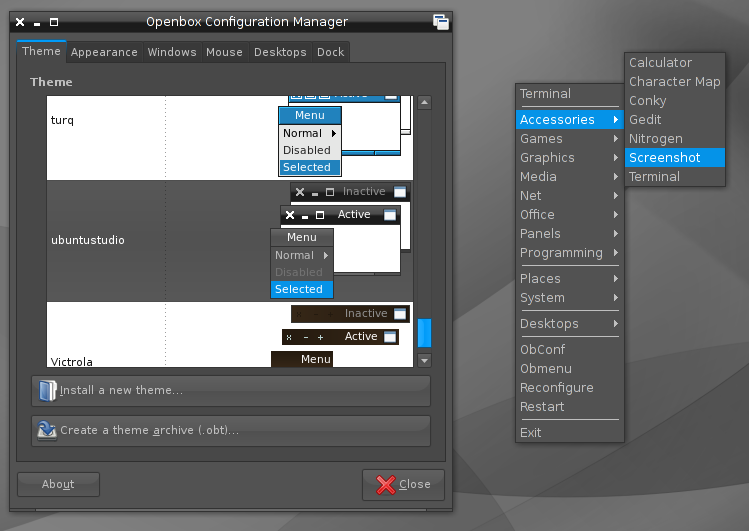Click the red X icon on Close button
749x531 pixels.
click(386, 485)
